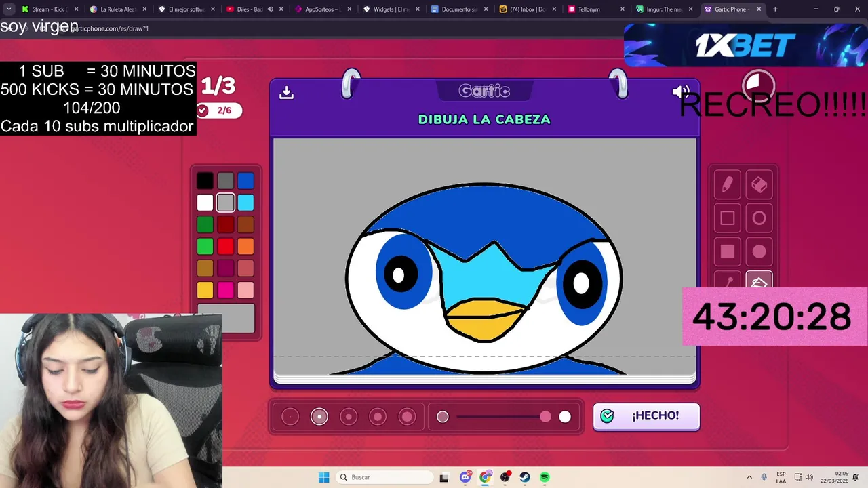The width and height of the screenshot is (868, 488).
Task: Click the ¡HECHO! done button
Action: pyautogui.click(x=646, y=415)
